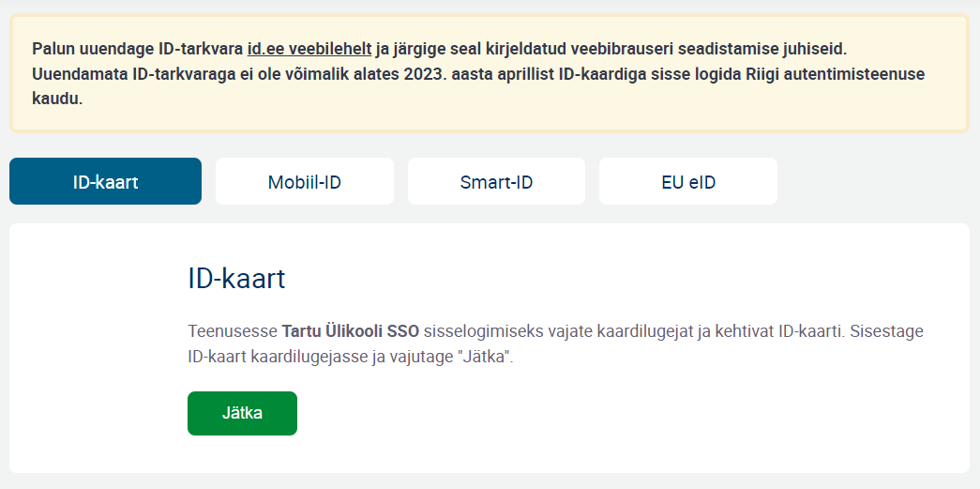The height and width of the screenshot is (489, 980).
Task: Choose the EU eID tab
Action: 688,181
